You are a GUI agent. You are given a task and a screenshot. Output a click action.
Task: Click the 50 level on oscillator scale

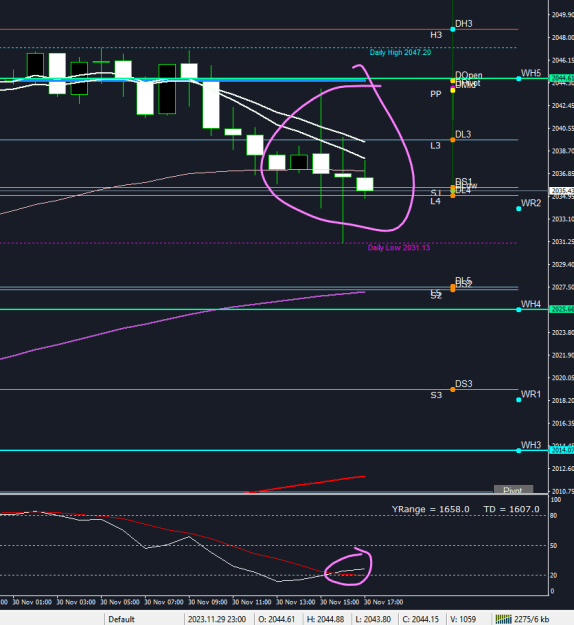pyautogui.click(x=554, y=545)
